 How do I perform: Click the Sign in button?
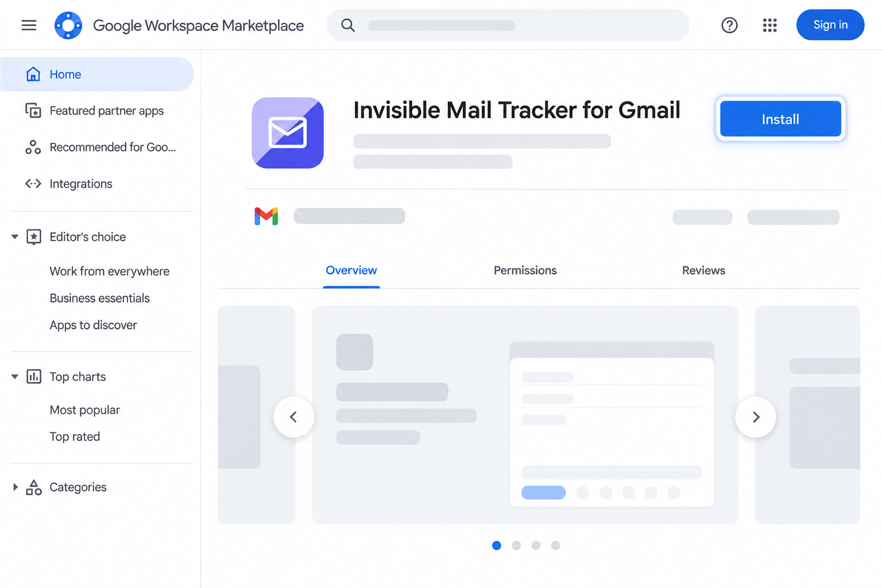point(830,25)
